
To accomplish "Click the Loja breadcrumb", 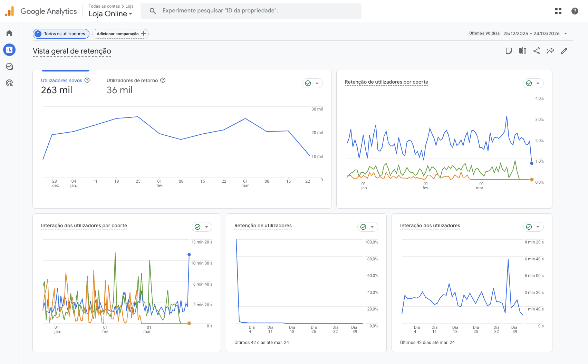I will click(129, 6).
